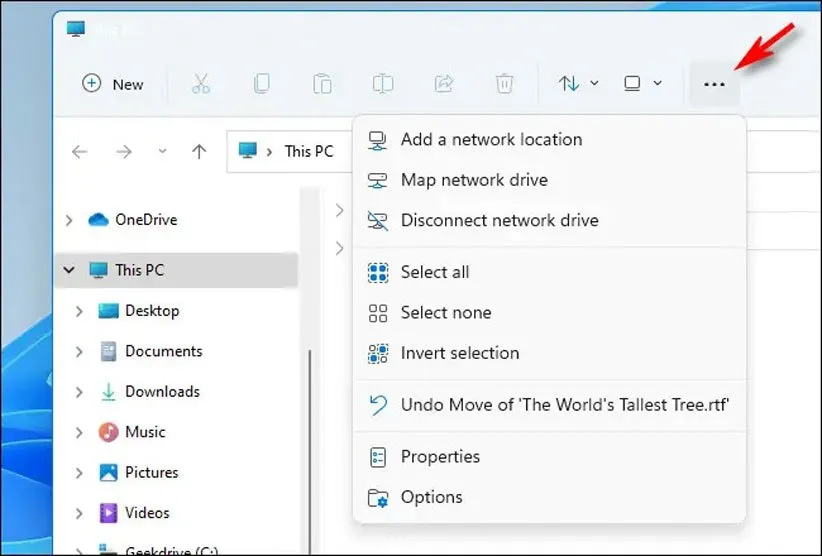
Task: Click the Copy icon in toolbar
Action: 261,84
